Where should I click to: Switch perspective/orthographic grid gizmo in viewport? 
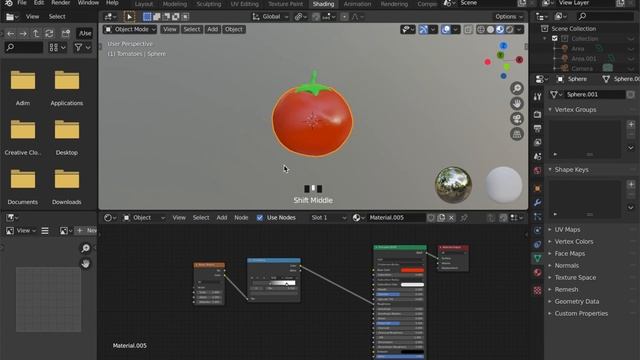[x=517, y=134]
